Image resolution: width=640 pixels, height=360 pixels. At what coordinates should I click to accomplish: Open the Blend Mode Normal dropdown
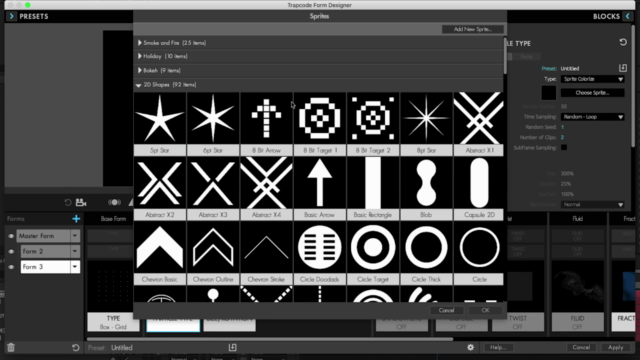tap(593, 204)
